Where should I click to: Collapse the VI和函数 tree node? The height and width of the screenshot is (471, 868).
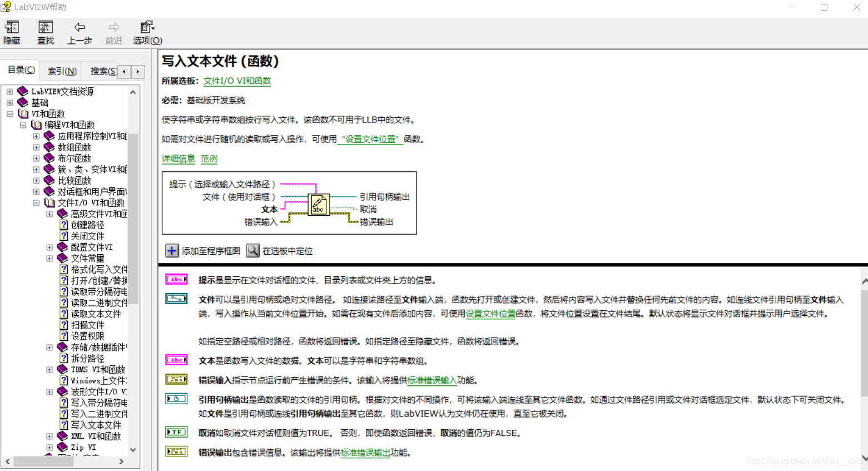pyautogui.click(x=9, y=114)
